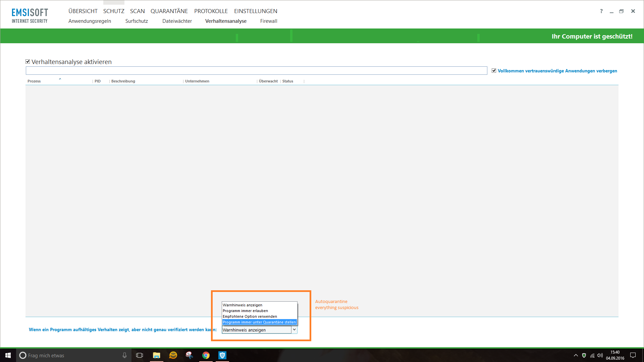Sort the list by the Prozess column header
This screenshot has height=362, width=644.
[x=34, y=81]
